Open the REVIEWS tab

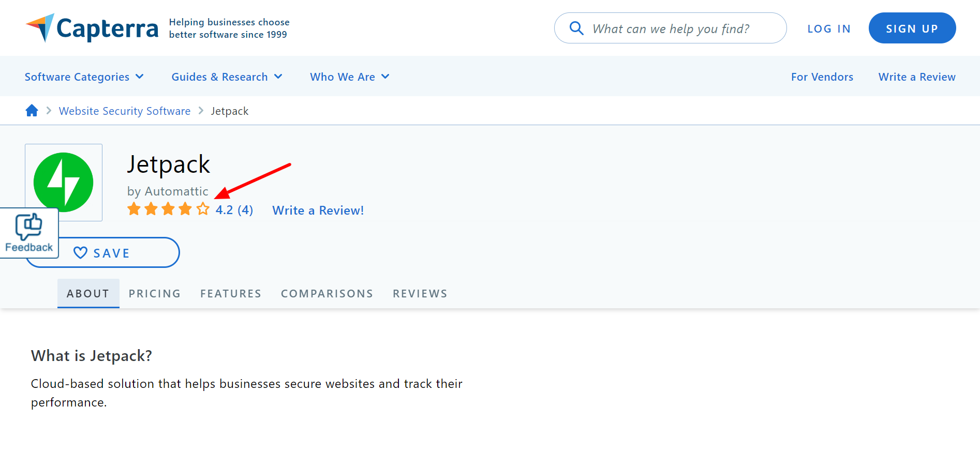(420, 294)
